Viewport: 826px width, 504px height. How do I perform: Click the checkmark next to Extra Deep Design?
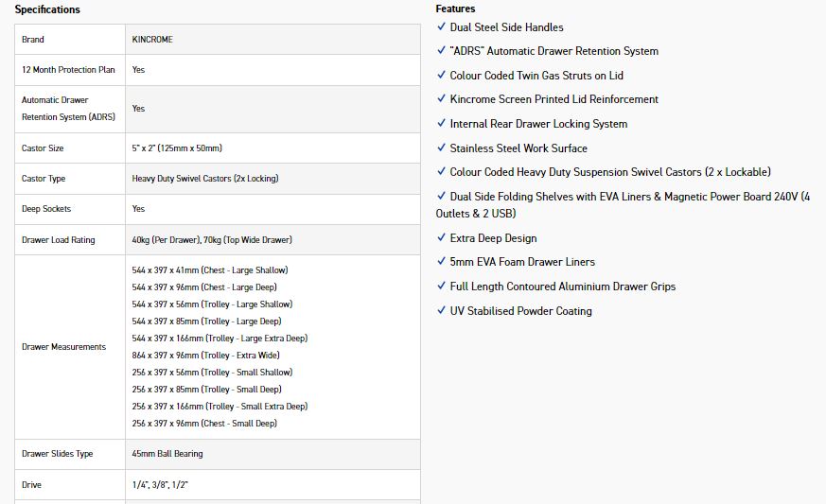click(x=441, y=237)
